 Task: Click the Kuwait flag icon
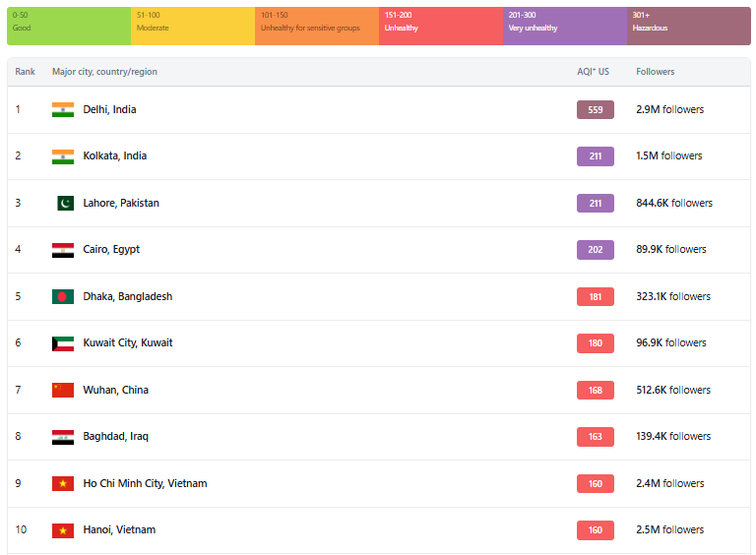pos(63,343)
